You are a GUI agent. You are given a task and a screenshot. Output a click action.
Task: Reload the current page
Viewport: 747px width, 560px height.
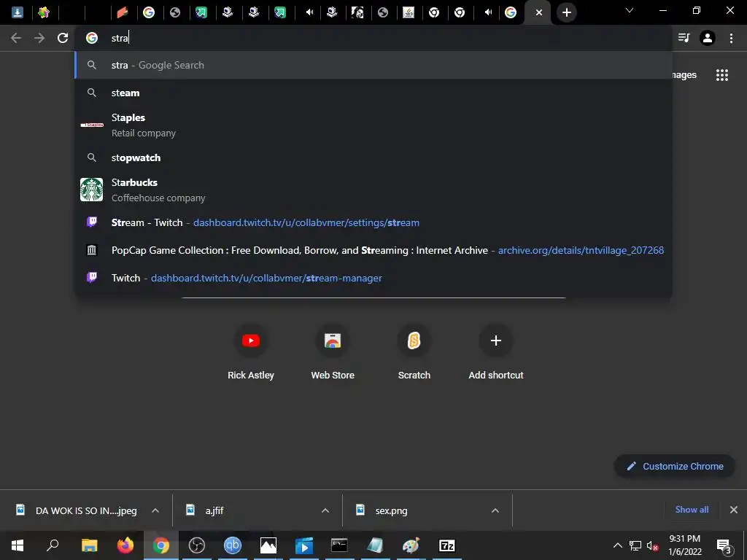coord(63,38)
